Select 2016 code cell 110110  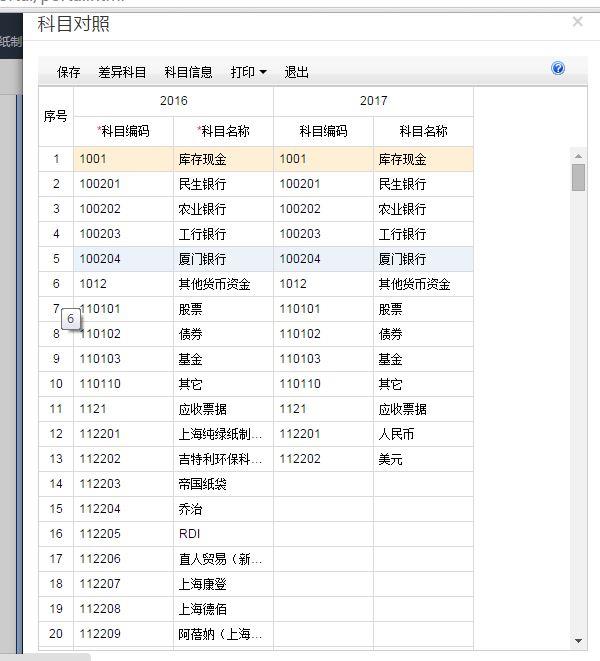[124, 384]
